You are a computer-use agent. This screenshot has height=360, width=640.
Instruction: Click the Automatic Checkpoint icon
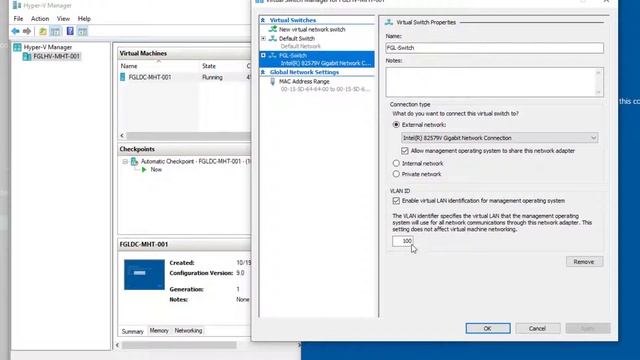tap(134, 162)
